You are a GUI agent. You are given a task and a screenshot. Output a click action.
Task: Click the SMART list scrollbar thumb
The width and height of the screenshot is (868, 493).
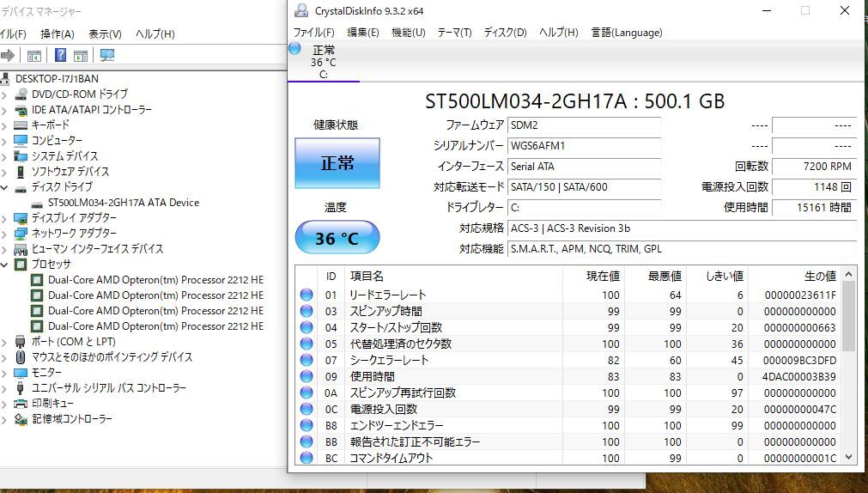(848, 316)
